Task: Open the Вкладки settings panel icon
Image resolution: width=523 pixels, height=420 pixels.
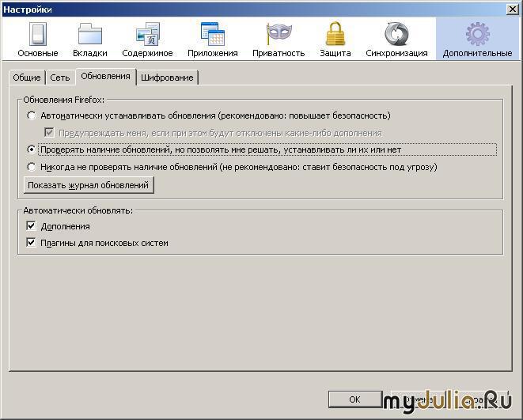Action: [x=90, y=40]
